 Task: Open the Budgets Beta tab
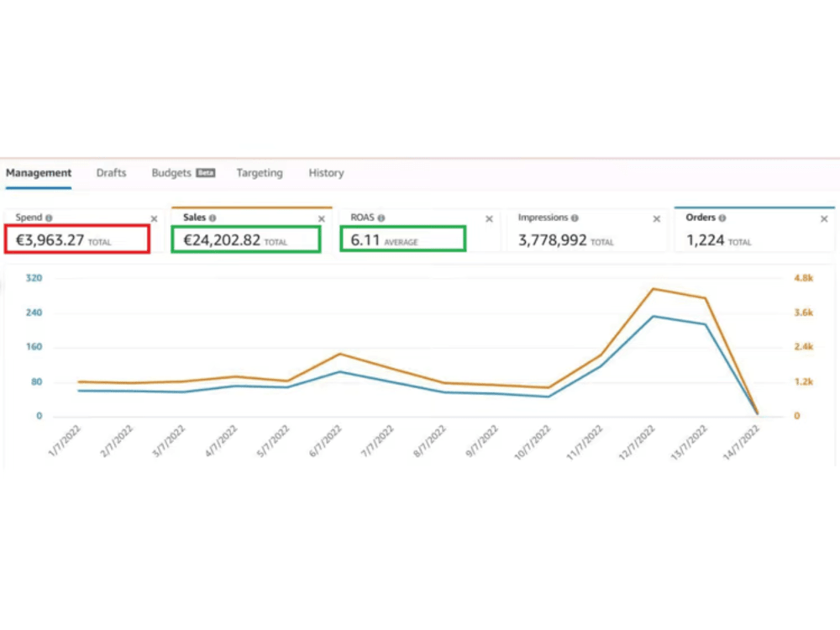click(x=183, y=173)
